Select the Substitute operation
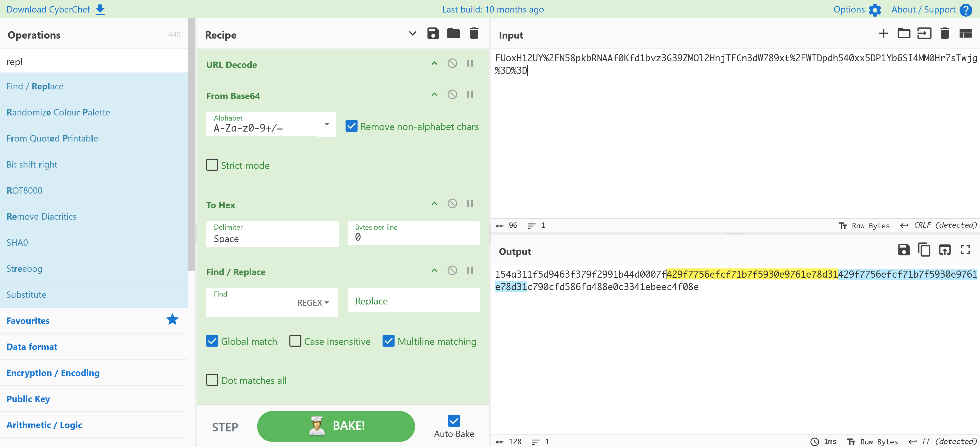This screenshot has width=980, height=447. click(x=94, y=295)
